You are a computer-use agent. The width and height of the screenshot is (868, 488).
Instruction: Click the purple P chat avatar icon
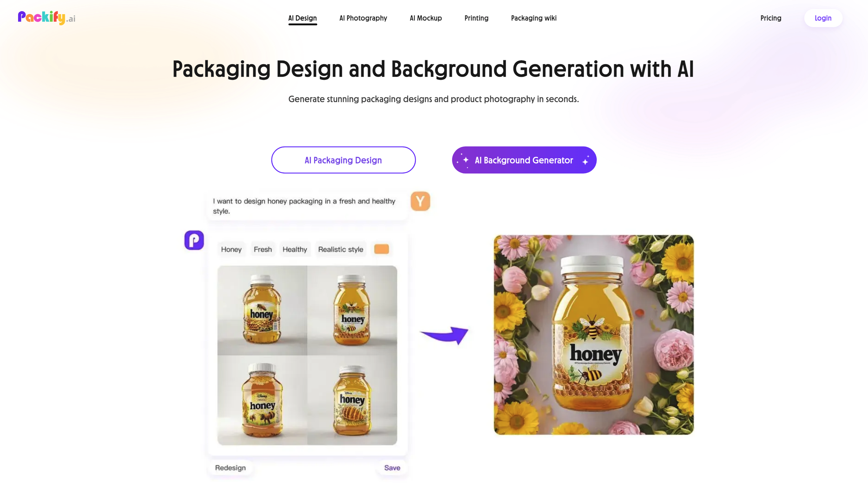click(x=194, y=240)
